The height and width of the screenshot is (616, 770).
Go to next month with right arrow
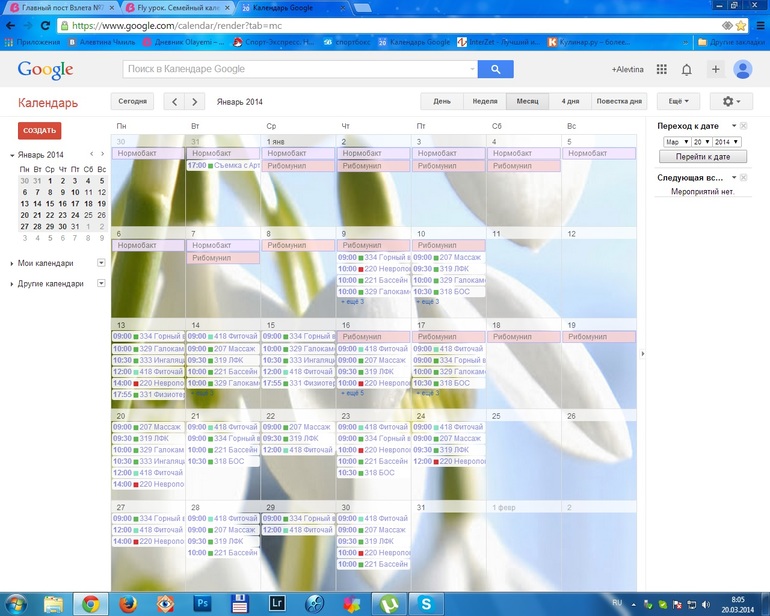point(195,101)
